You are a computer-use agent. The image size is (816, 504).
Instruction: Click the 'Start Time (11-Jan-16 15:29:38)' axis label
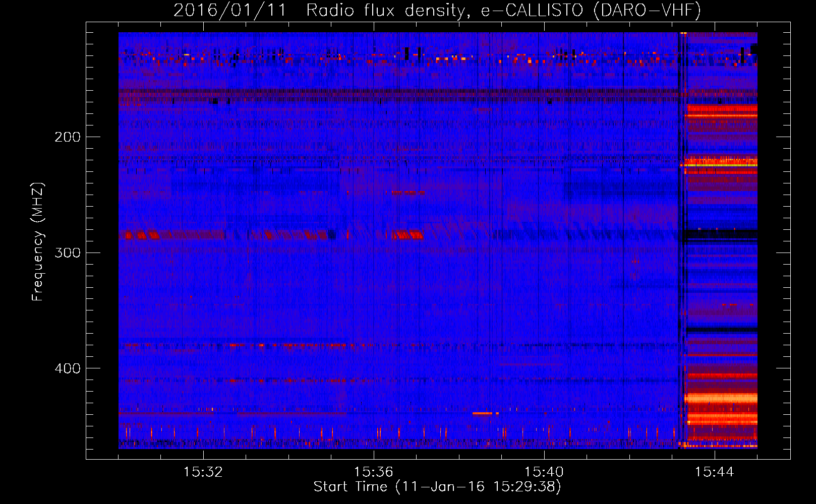437,487
